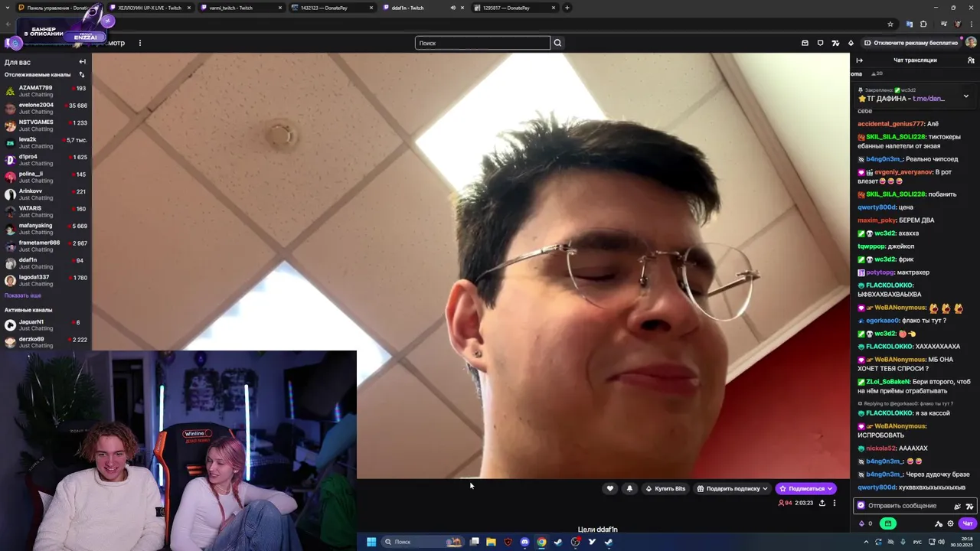Click the followed channels sort icon
Viewport: 980px width, 551px height.
(82, 74)
